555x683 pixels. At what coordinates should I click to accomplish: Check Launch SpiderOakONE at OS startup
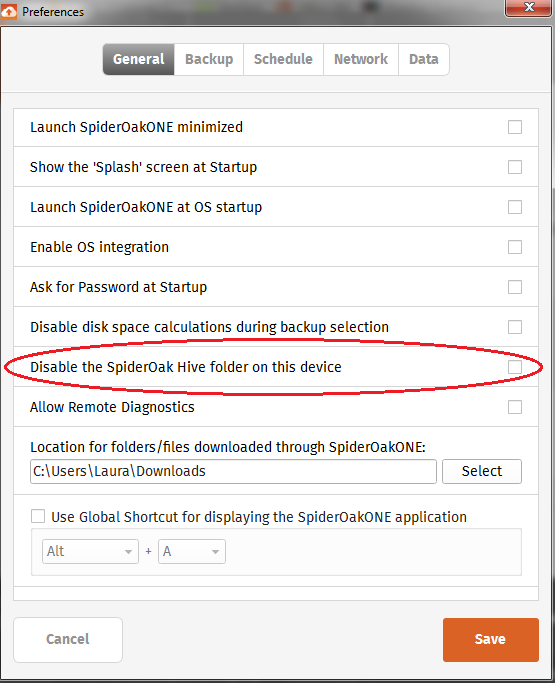[515, 207]
